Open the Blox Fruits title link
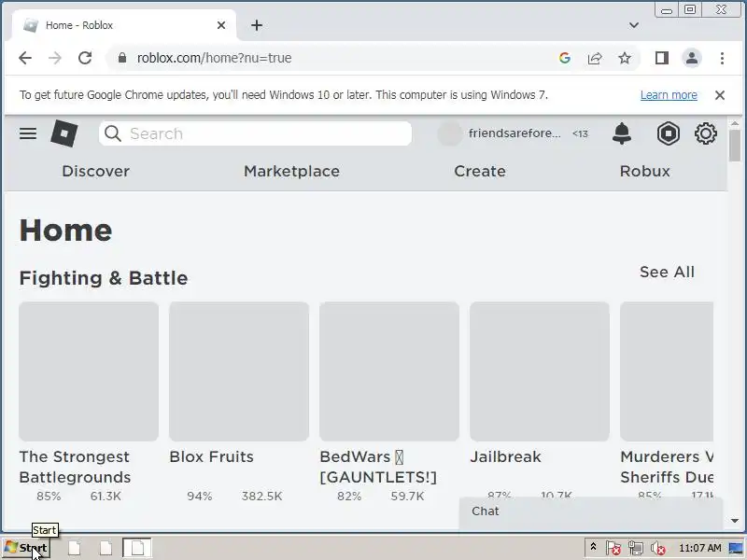 tap(212, 456)
